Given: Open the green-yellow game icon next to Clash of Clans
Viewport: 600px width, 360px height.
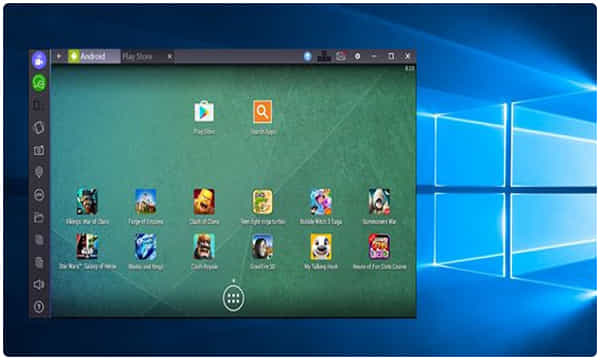Looking at the screenshot, I should pyautogui.click(x=262, y=202).
